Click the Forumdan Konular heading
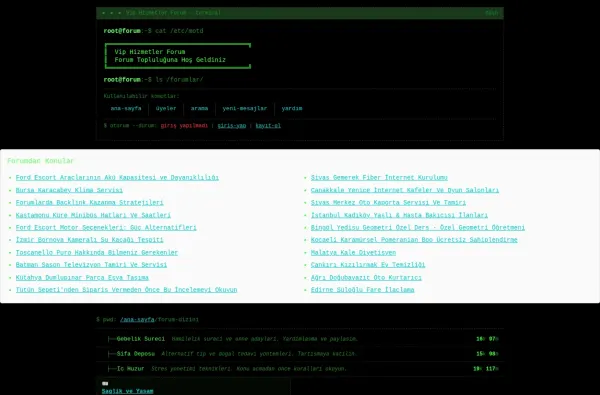 [x=41, y=161]
